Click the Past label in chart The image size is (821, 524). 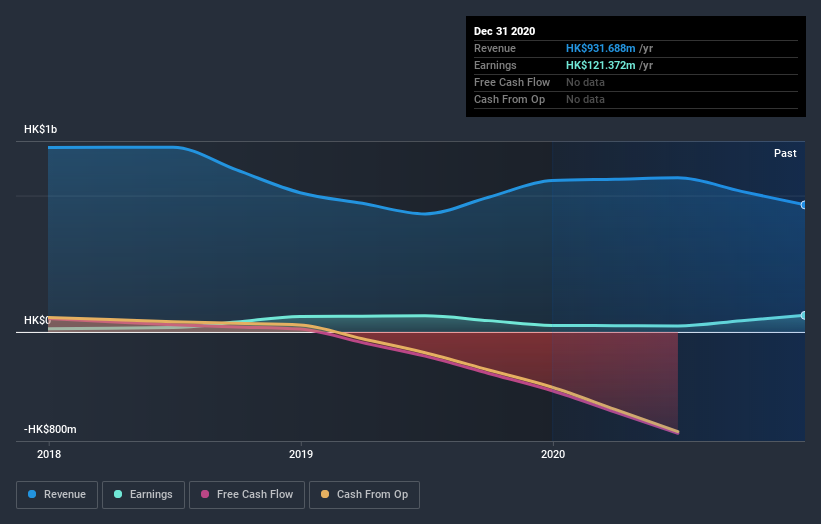click(785, 153)
